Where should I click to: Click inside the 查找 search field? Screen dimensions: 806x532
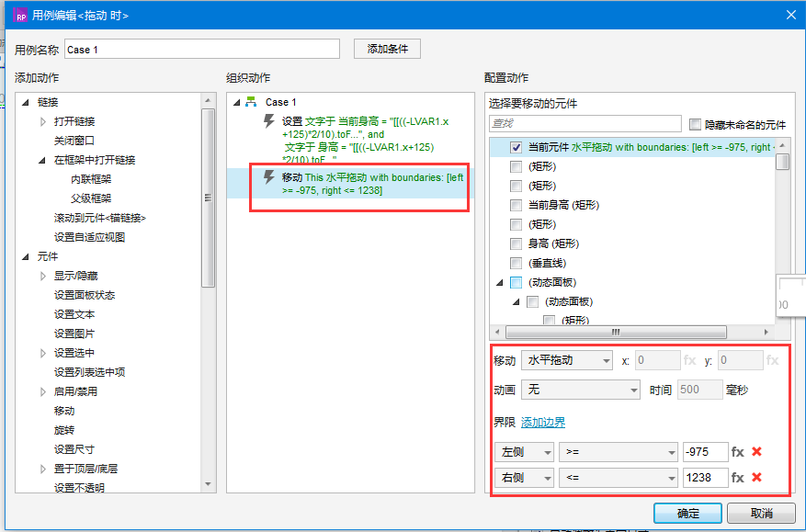(x=579, y=122)
